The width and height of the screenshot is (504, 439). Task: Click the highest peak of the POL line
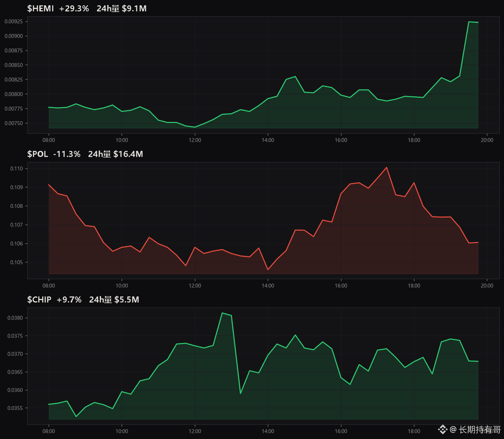tap(387, 167)
